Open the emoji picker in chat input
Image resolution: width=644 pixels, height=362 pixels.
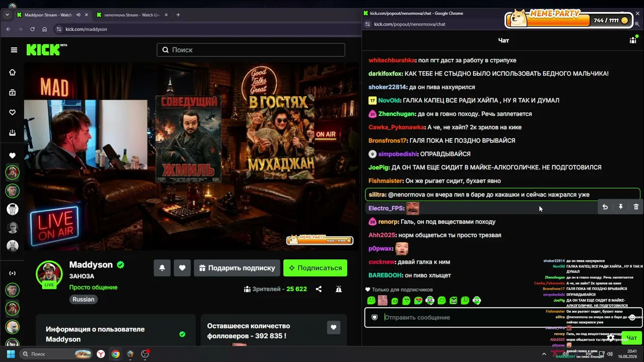632,317
